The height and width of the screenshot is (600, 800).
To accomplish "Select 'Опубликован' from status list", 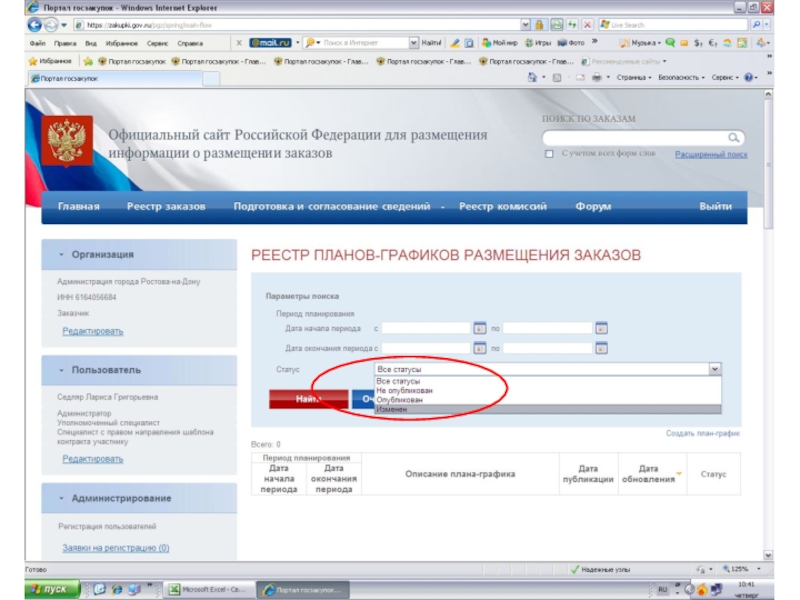I will [397, 400].
